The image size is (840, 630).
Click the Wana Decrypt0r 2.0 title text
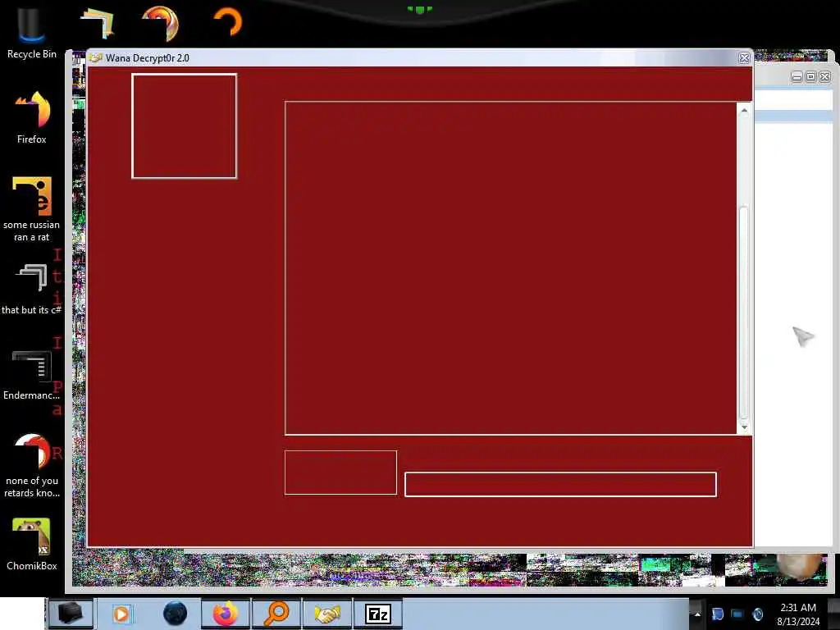148,58
